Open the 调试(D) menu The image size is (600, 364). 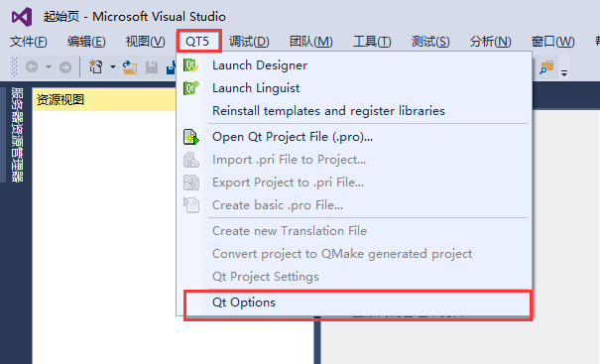tap(249, 42)
